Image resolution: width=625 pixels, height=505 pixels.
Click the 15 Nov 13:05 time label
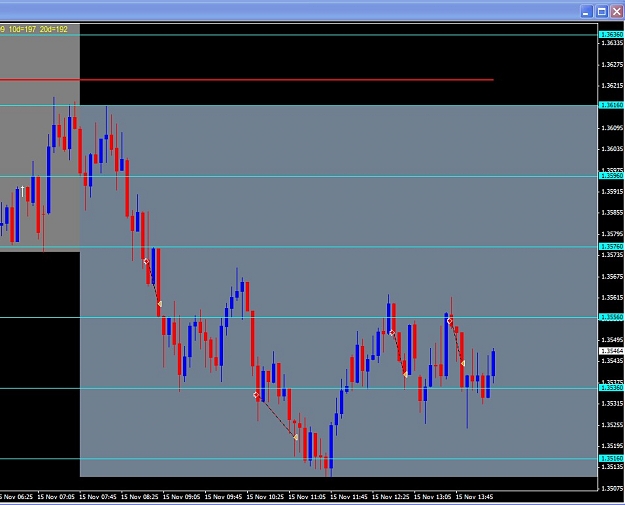click(x=432, y=497)
